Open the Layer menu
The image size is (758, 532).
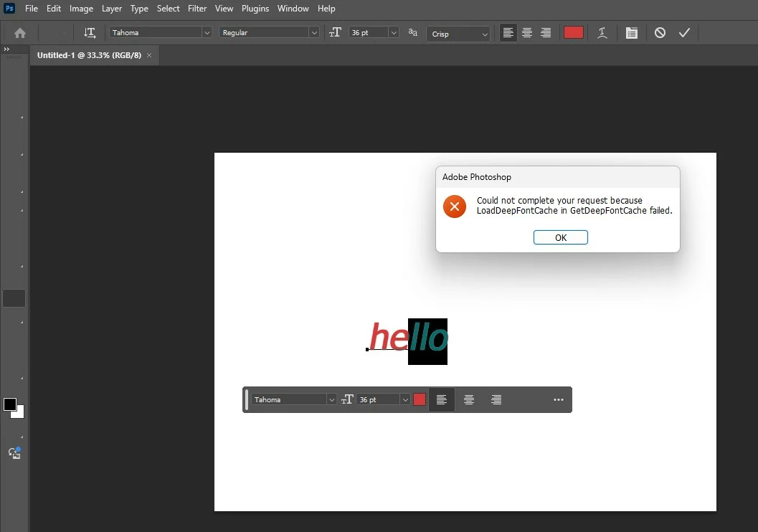coord(112,8)
